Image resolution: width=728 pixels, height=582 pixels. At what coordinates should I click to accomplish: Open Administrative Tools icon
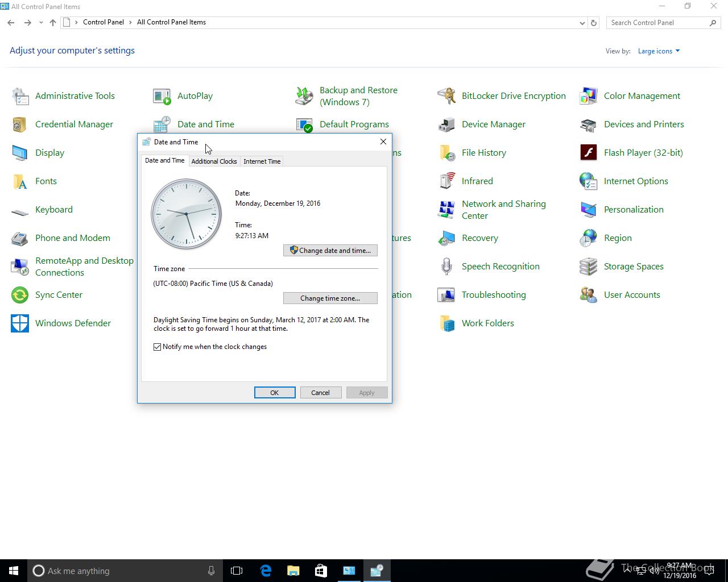20,96
